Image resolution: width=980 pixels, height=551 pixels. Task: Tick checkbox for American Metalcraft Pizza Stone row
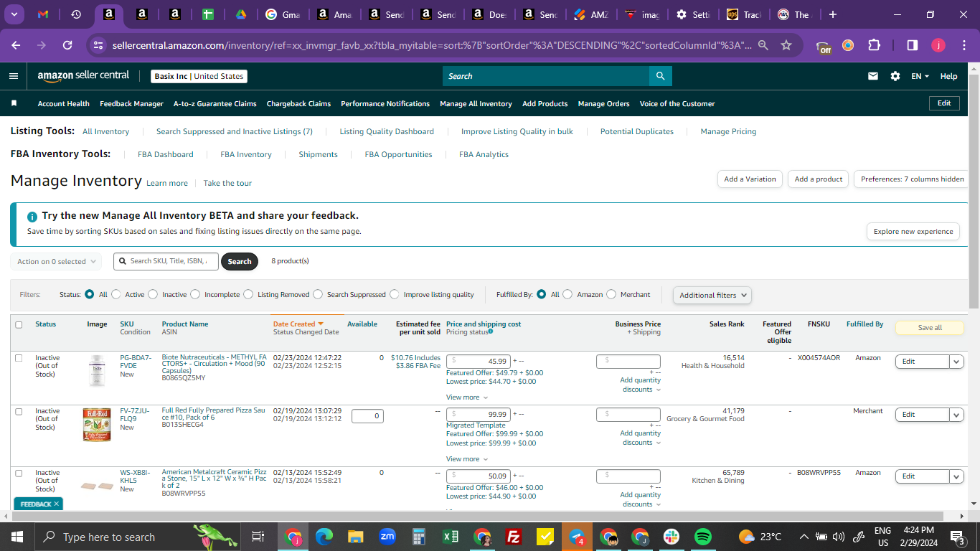19,473
